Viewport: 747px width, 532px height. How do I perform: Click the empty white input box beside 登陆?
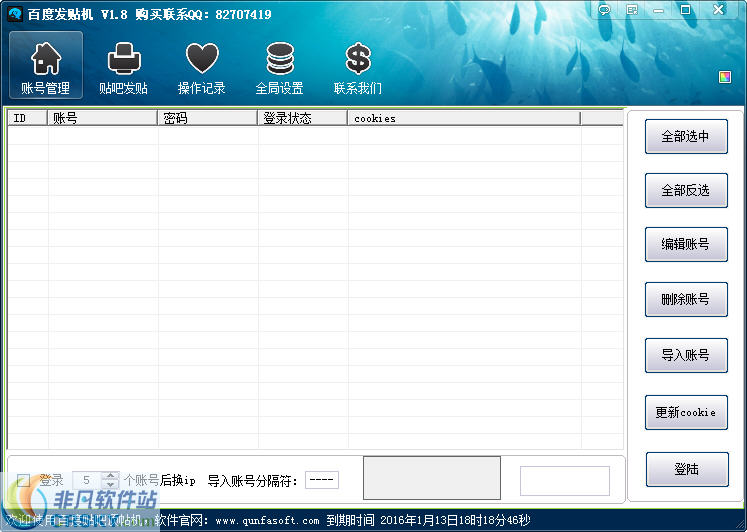click(565, 481)
